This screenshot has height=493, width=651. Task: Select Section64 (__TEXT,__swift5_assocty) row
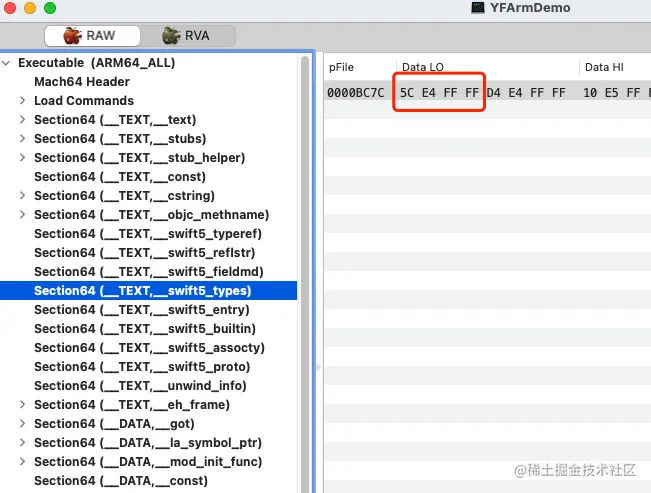(149, 348)
